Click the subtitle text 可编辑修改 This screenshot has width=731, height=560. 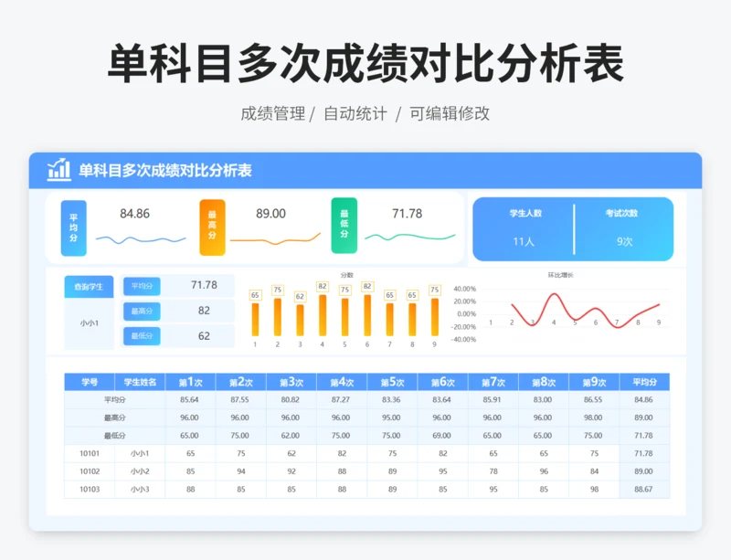(450, 113)
